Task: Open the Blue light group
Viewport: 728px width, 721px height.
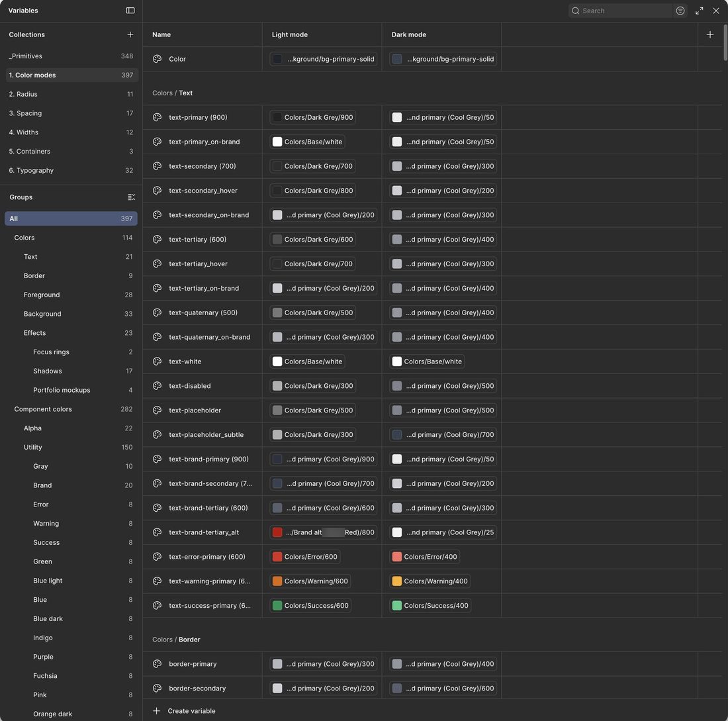Action: (x=71, y=580)
